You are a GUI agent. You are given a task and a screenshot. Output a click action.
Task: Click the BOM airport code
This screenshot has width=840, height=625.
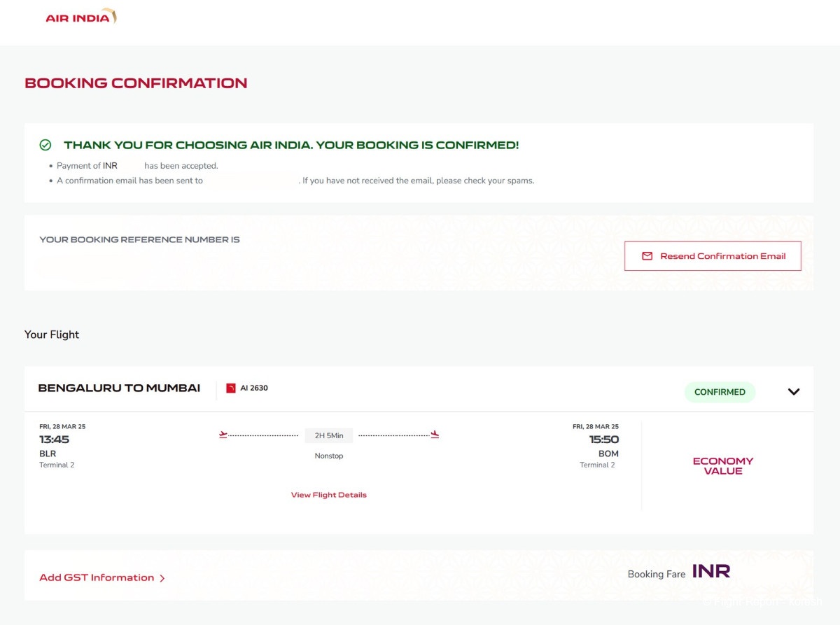click(609, 454)
